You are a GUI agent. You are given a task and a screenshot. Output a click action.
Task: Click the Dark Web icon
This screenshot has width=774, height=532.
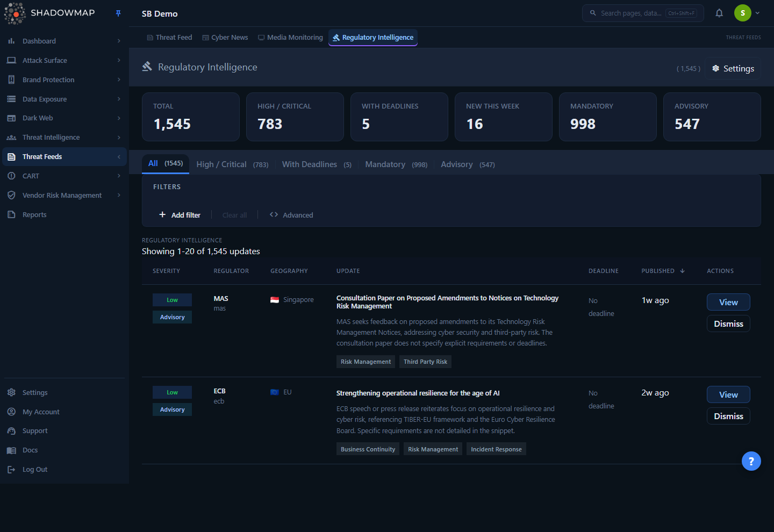[11, 118]
